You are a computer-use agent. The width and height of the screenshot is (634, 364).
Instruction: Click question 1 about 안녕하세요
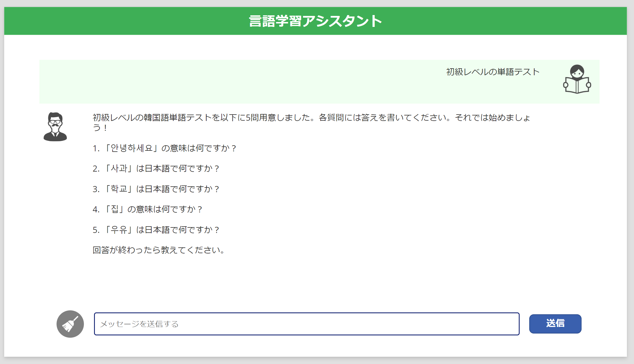click(164, 148)
